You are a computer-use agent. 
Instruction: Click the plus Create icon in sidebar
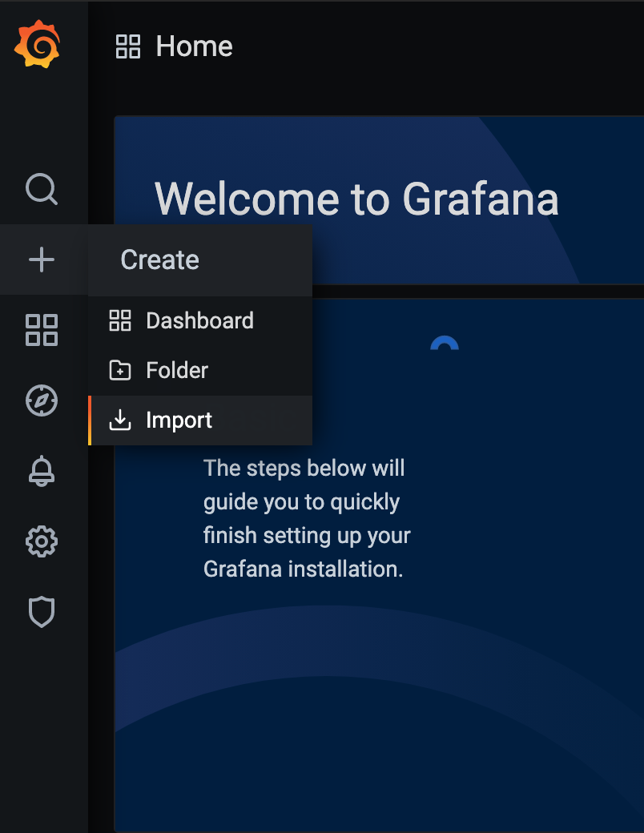pos(42,260)
